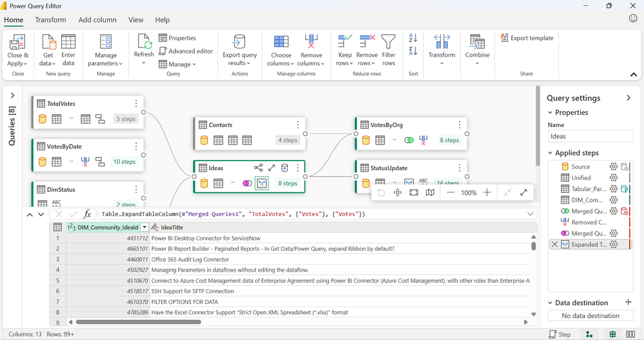Click the formula bar text
Image resolution: width=644 pixels, height=340 pixels.
(x=234, y=214)
